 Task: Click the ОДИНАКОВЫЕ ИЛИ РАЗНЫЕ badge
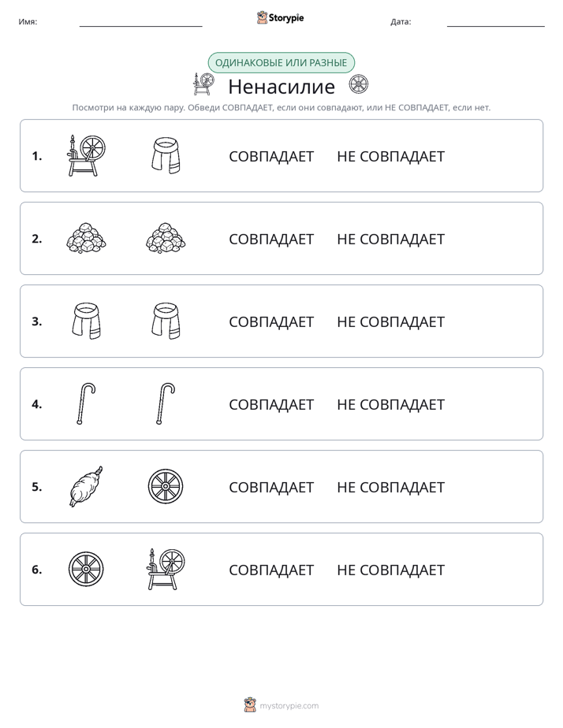click(x=281, y=63)
